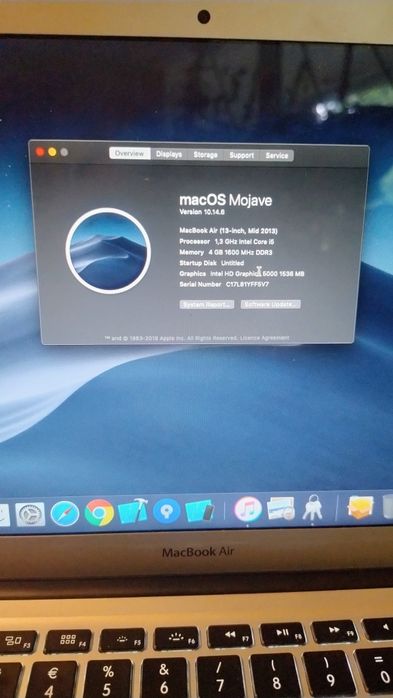Click the Software Update... button
The image size is (393, 698).
[x=271, y=304]
